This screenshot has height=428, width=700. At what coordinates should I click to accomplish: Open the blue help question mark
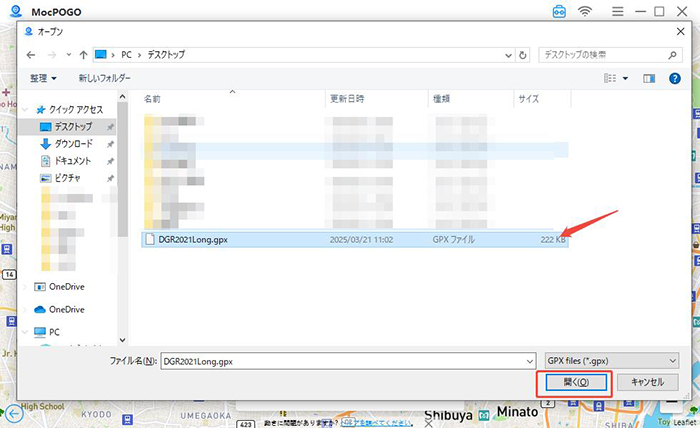(x=675, y=79)
